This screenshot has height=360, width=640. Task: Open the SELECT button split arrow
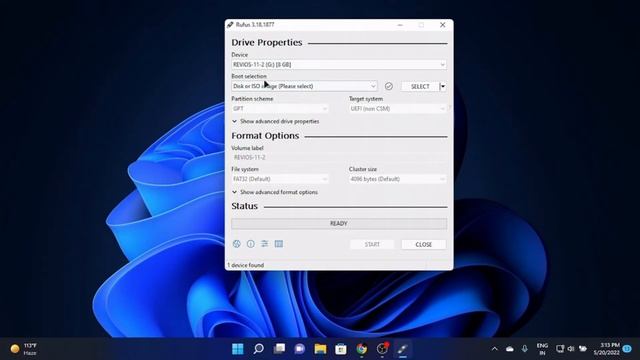443,87
